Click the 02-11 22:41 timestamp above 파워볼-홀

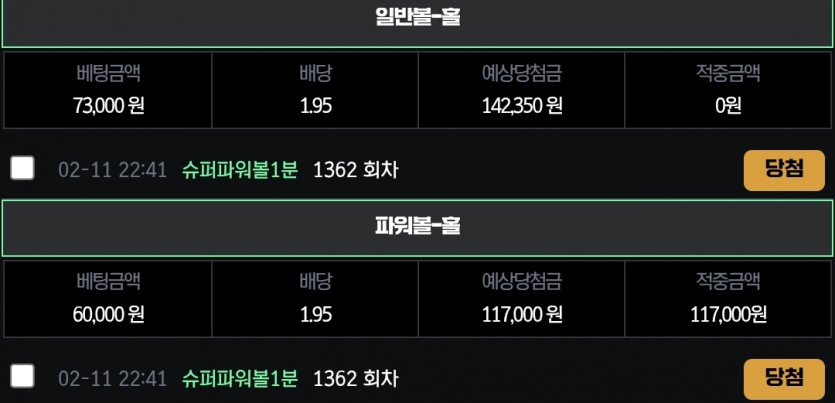112,170
